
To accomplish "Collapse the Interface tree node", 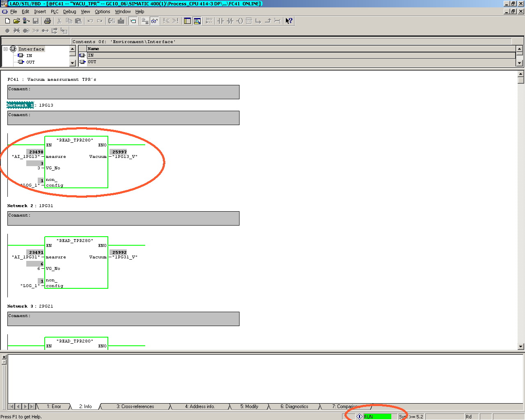I will click(x=6, y=49).
